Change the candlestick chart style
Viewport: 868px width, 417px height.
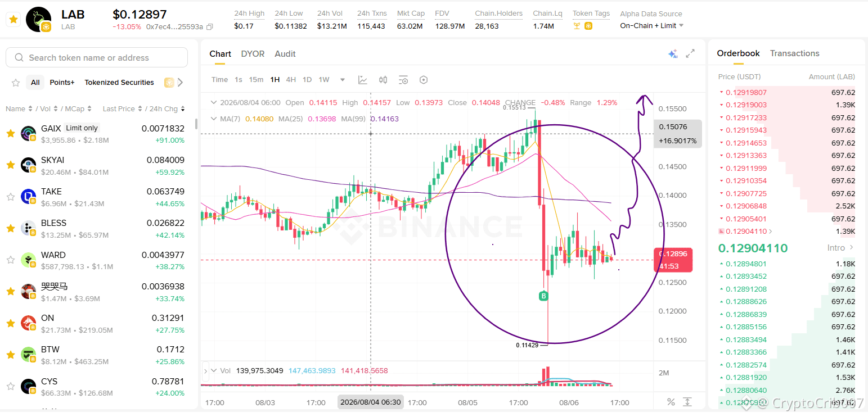383,80
